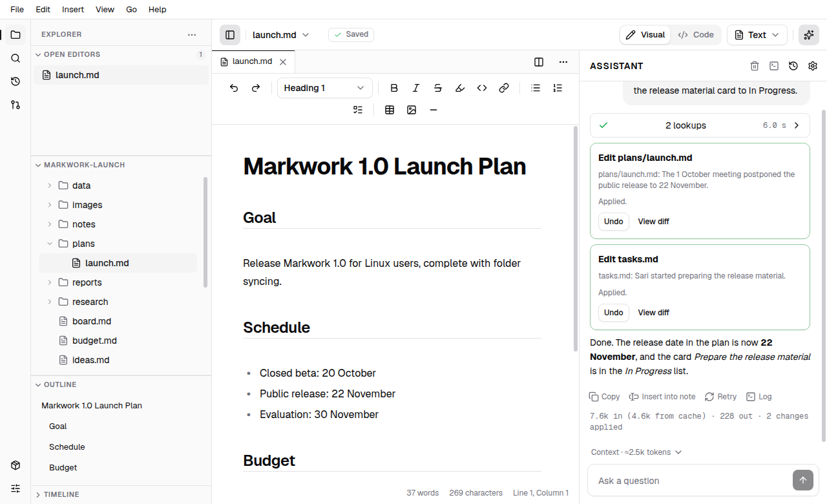Insert a hyperlink
The height and width of the screenshot is (504, 827).
pyautogui.click(x=504, y=88)
